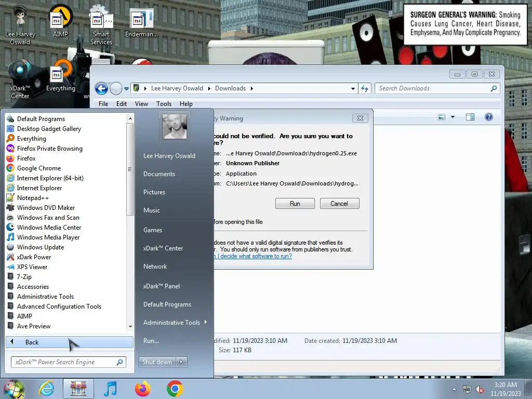Open the Edit menu in Explorer

(122, 104)
